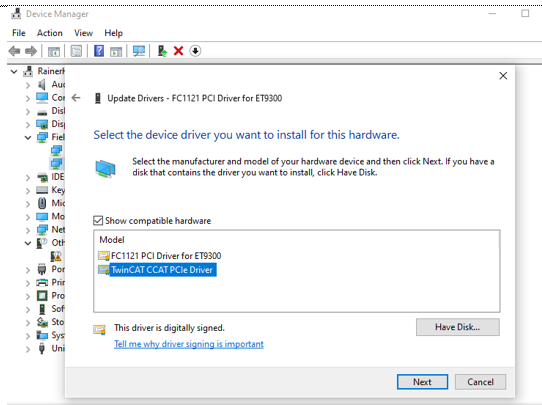The height and width of the screenshot is (405, 542).
Task: Click the Network adapters category icon
Action: click(x=42, y=229)
